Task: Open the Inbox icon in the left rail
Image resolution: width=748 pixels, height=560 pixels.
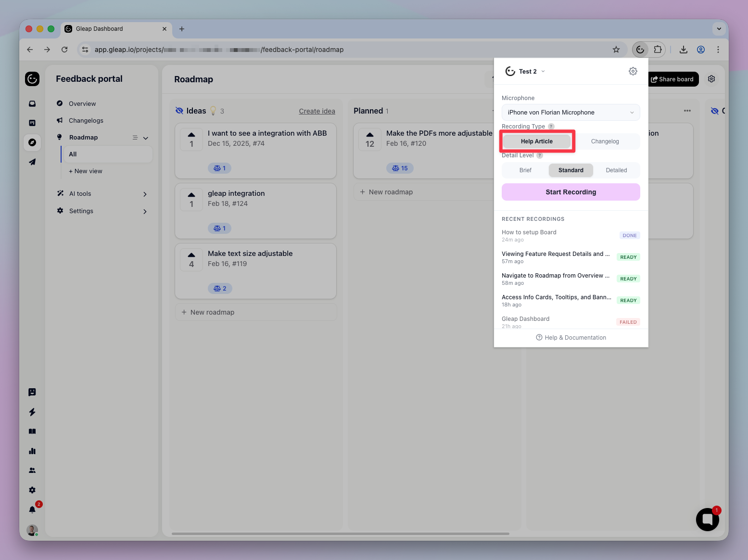Action: pos(32,103)
